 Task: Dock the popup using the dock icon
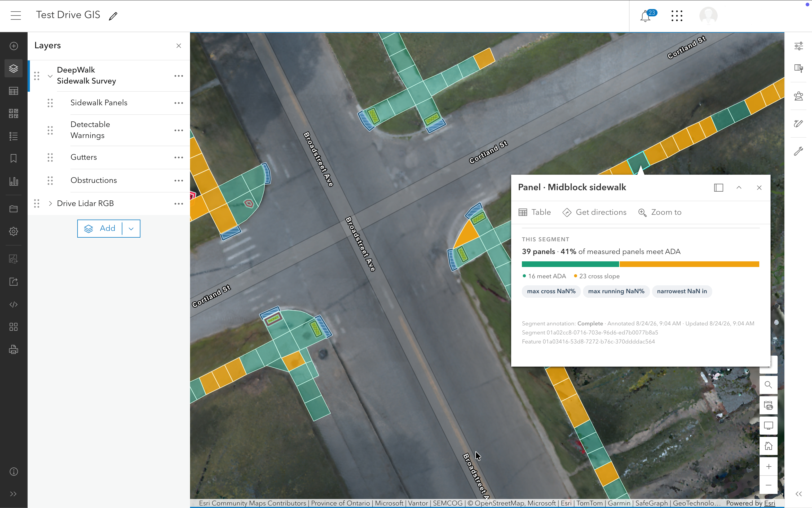[718, 187]
